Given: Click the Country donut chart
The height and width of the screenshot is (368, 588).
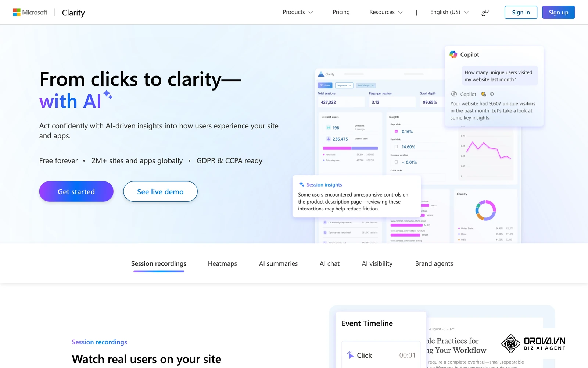Looking at the screenshot, I should tap(485, 210).
